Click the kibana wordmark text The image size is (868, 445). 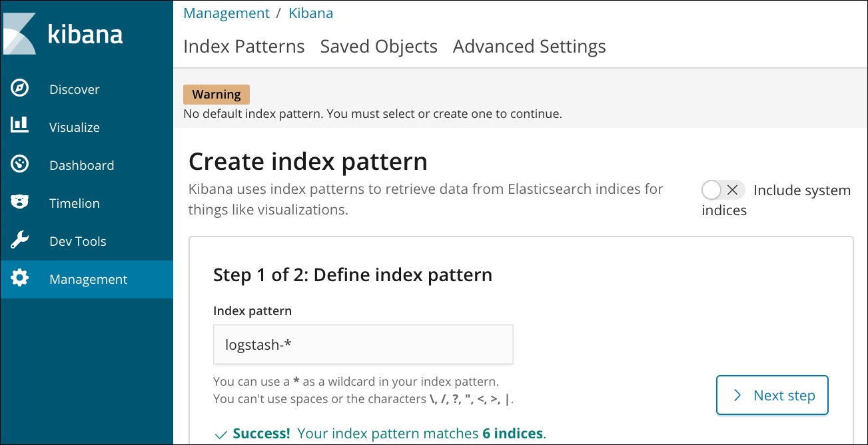[x=85, y=34]
